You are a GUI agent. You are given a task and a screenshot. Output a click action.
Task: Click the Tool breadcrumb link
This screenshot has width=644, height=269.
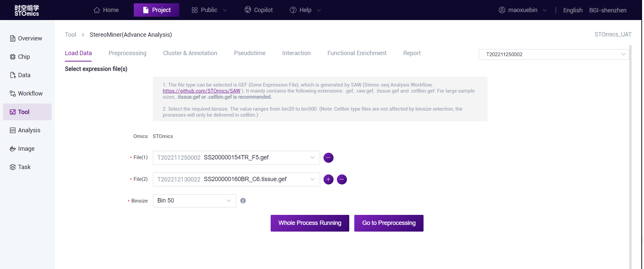click(71, 35)
